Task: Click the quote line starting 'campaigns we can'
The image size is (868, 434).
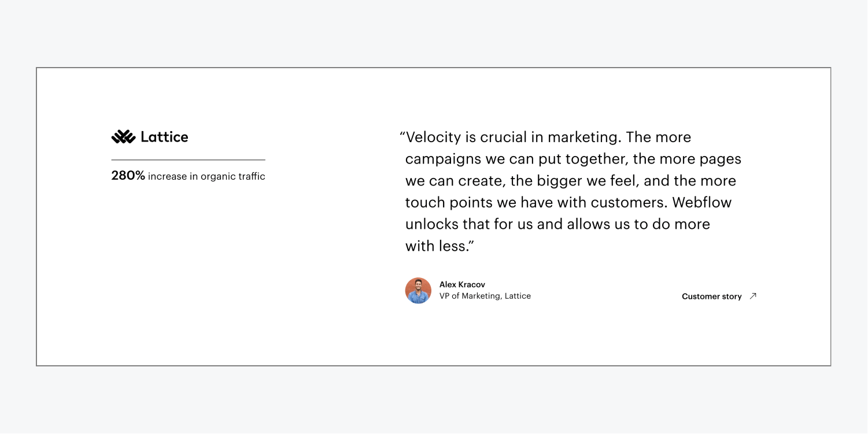Action: (x=572, y=159)
